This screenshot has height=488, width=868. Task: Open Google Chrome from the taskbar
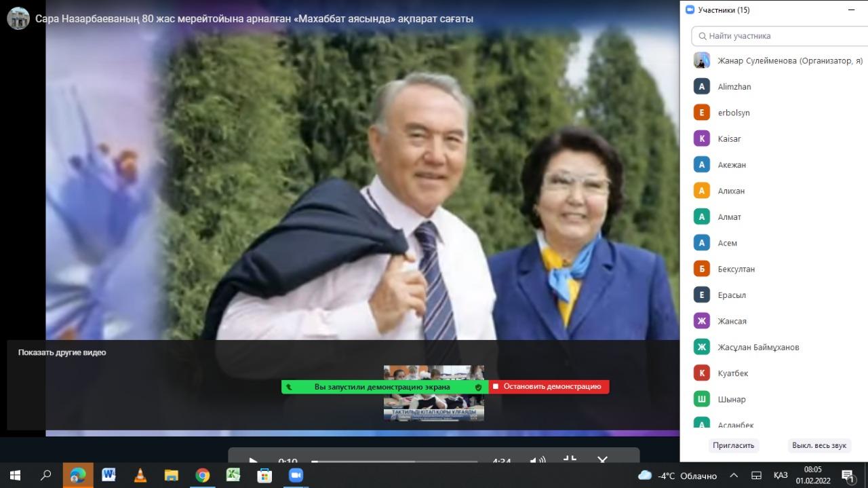tap(202, 475)
